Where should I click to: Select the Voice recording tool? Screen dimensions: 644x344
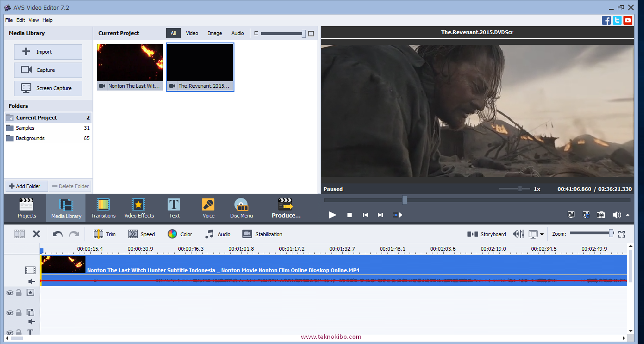(x=208, y=207)
